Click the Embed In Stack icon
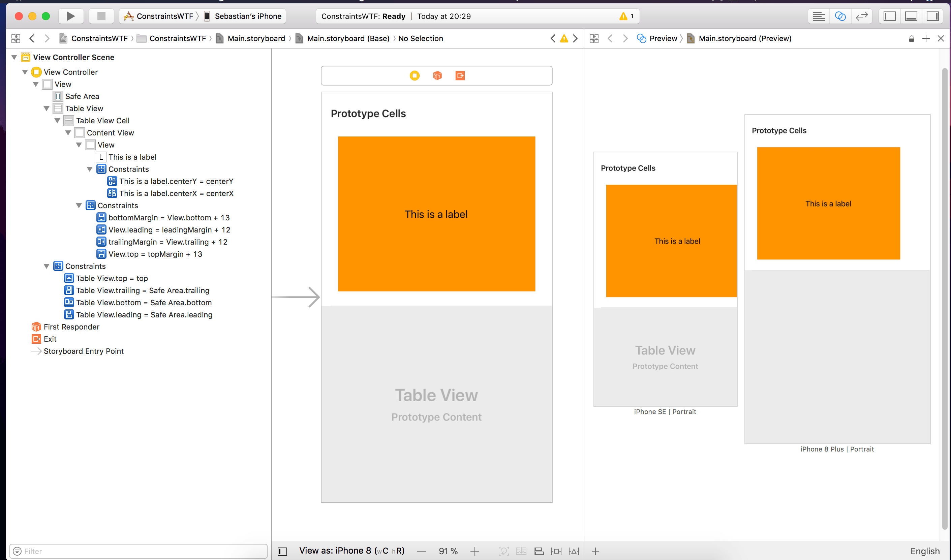This screenshot has height=560, width=951. (521, 551)
